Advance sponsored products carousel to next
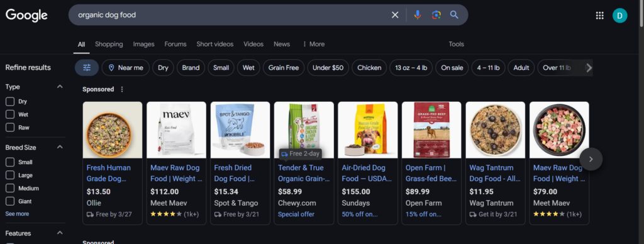This screenshot has height=244, width=644. (591, 159)
